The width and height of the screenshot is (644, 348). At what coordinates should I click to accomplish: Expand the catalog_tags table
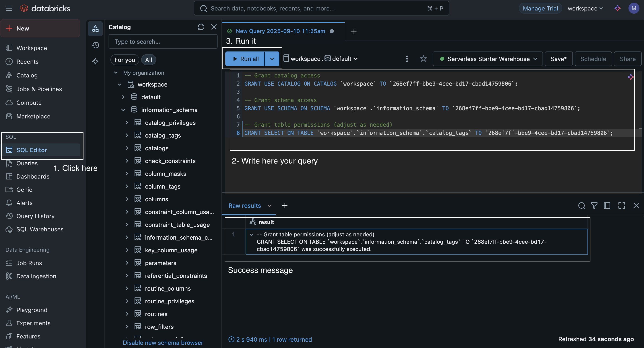click(127, 135)
